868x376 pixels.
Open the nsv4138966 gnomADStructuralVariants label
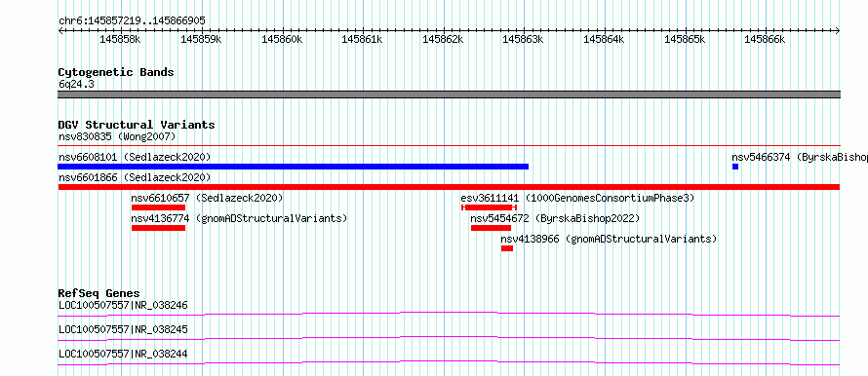[609, 239]
